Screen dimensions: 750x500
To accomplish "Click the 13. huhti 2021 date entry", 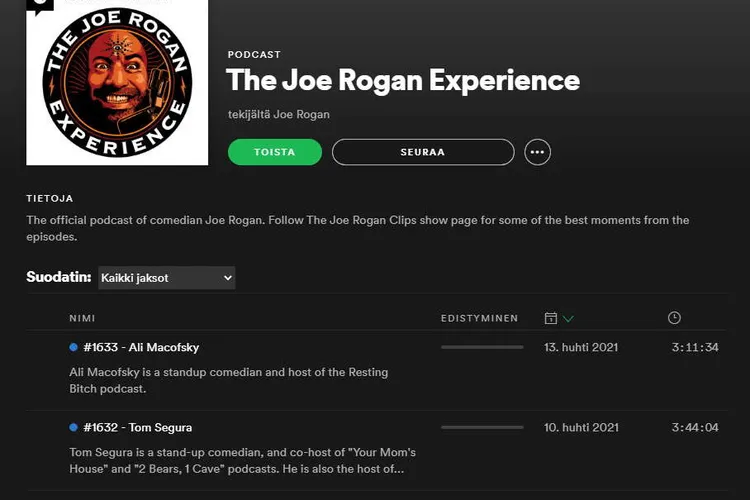I will click(581, 347).
